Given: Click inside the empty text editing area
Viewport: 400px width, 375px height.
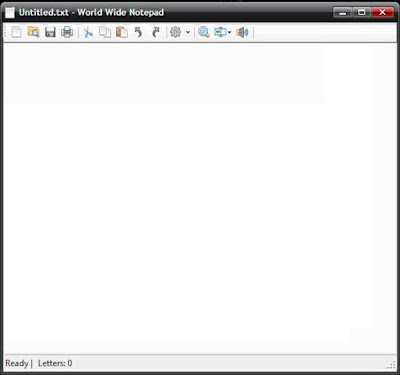Looking at the screenshot, I should 200,198.
